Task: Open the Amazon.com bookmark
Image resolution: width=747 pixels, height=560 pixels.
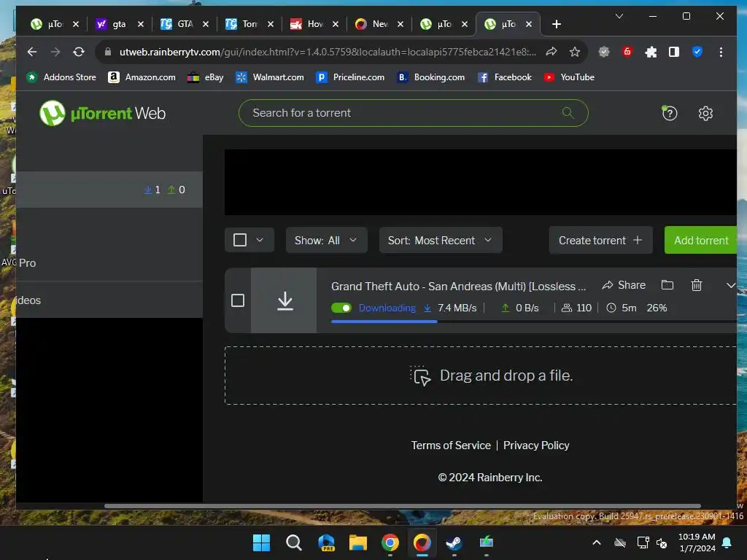Action: coord(142,77)
